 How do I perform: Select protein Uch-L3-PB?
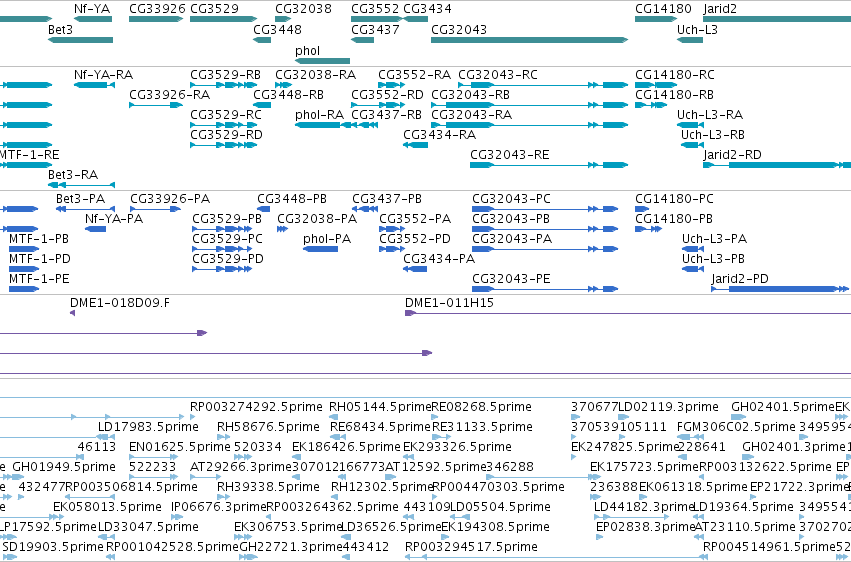(713, 259)
